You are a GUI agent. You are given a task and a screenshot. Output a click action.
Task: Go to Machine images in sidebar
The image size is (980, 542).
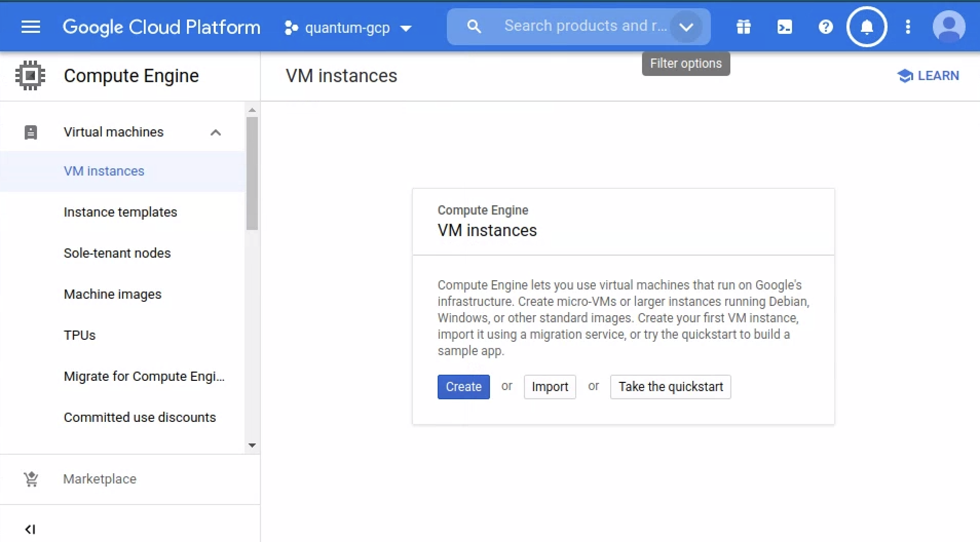(112, 294)
